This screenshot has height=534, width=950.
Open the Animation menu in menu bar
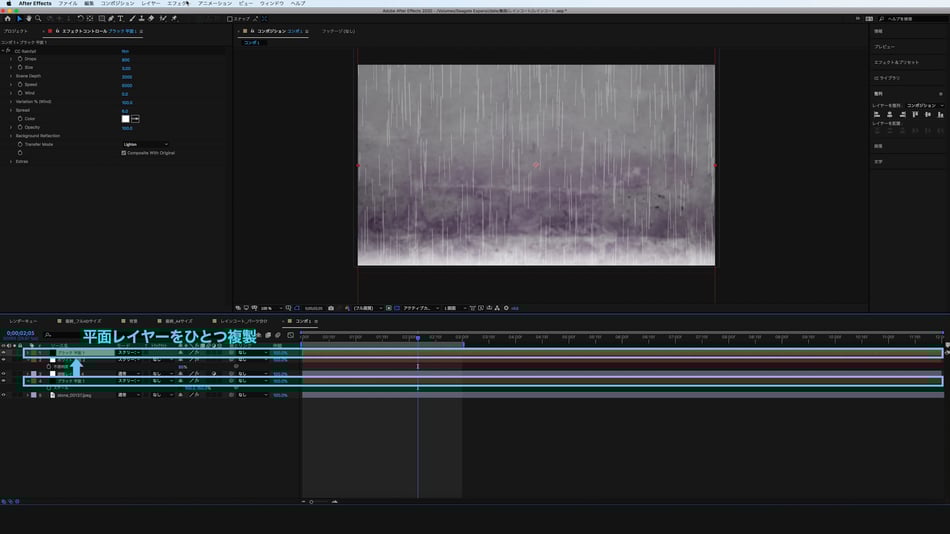tap(214, 4)
